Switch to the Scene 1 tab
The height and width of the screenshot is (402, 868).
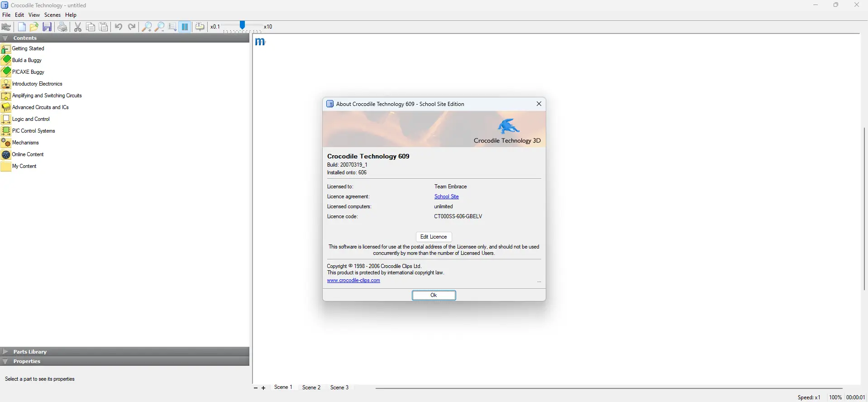click(283, 388)
